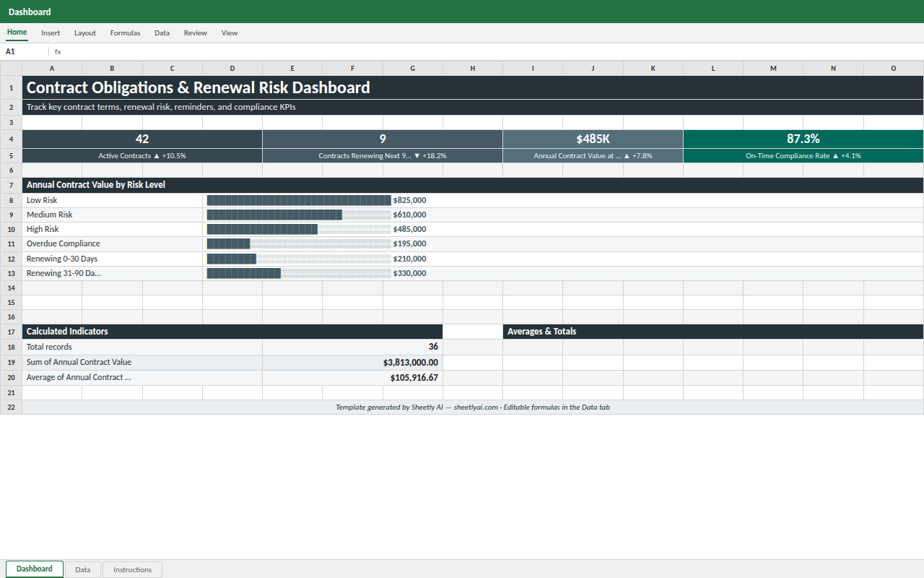Select row 22 header

pos(11,407)
